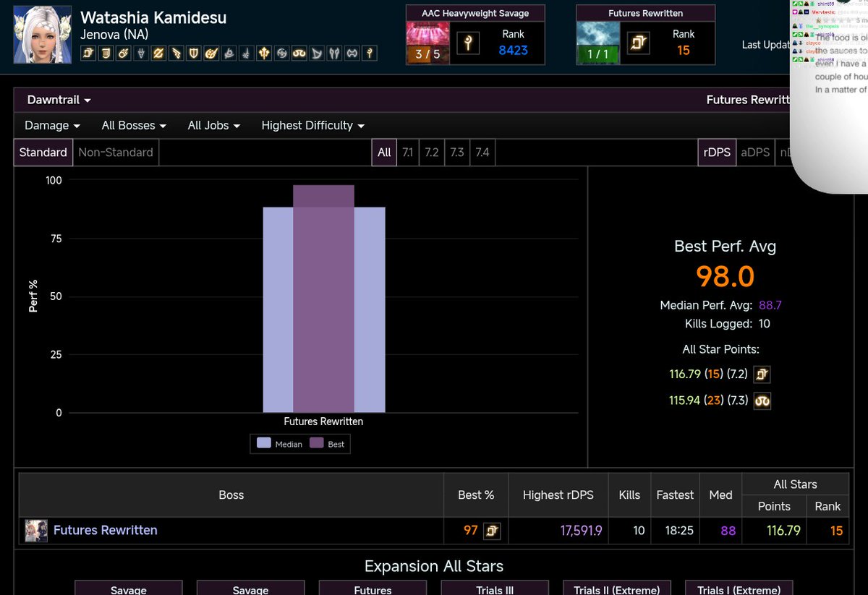Image resolution: width=868 pixels, height=595 pixels.
Task: Select the double-loop job icon under Jenova
Action: [x=299, y=53]
